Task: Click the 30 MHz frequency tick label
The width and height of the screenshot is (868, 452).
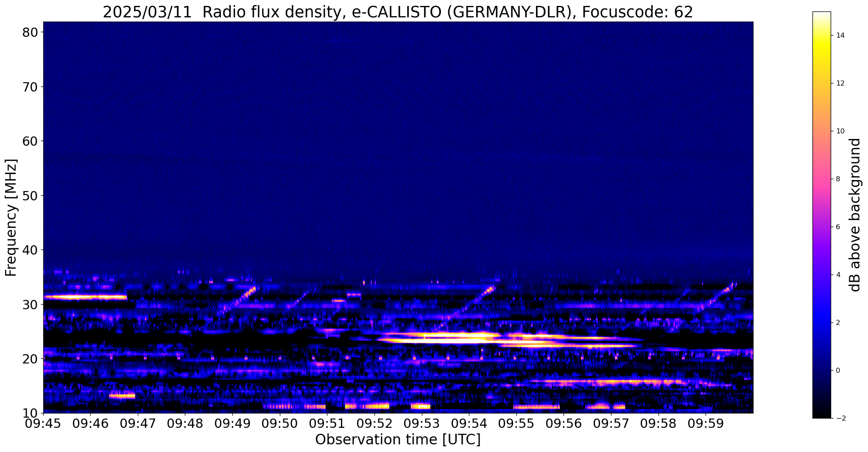Action: 30,305
